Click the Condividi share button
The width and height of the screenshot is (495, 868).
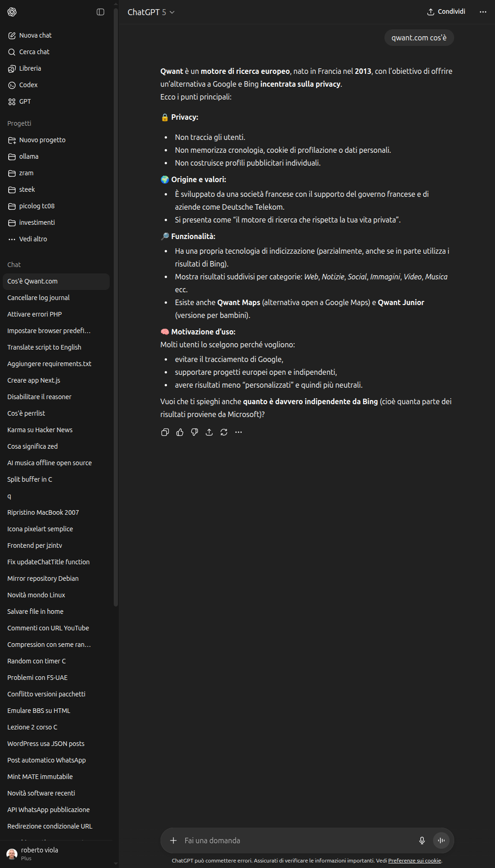[446, 11]
